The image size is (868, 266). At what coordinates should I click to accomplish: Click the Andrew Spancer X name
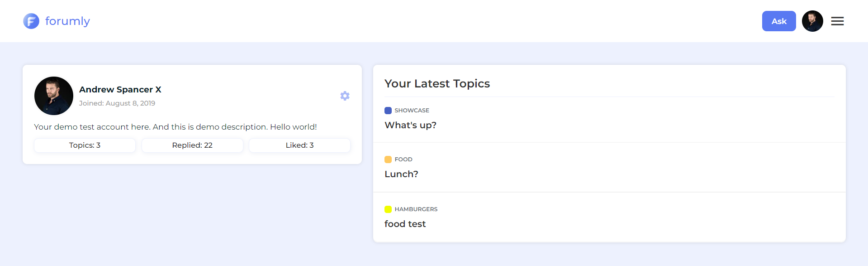pos(120,90)
